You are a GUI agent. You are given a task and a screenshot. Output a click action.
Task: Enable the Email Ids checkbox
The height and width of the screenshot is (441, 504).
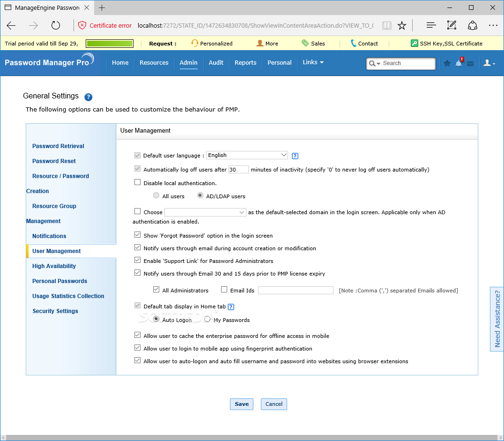(224, 290)
